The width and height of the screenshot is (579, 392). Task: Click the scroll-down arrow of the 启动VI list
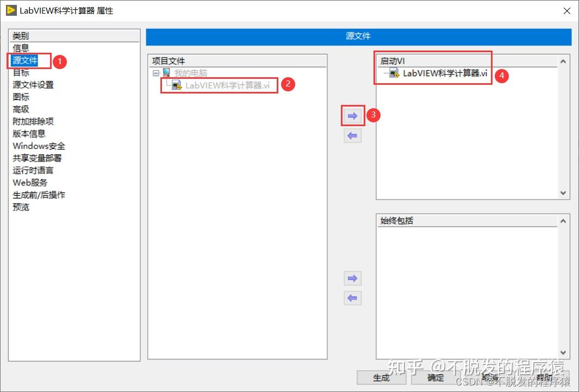[564, 193]
